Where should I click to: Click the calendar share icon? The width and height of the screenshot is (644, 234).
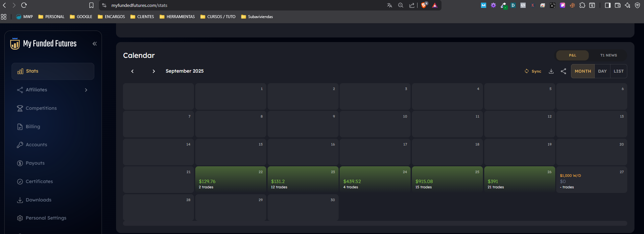coord(563,71)
